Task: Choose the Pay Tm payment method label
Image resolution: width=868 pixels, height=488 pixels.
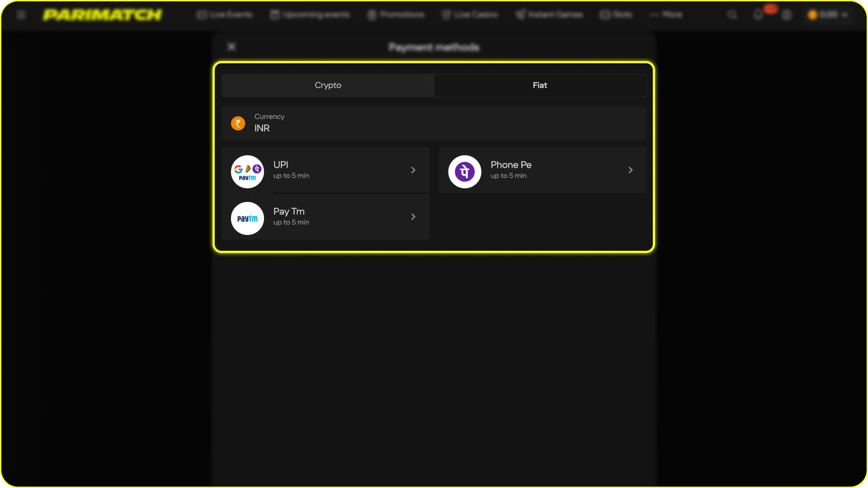Action: pos(289,211)
